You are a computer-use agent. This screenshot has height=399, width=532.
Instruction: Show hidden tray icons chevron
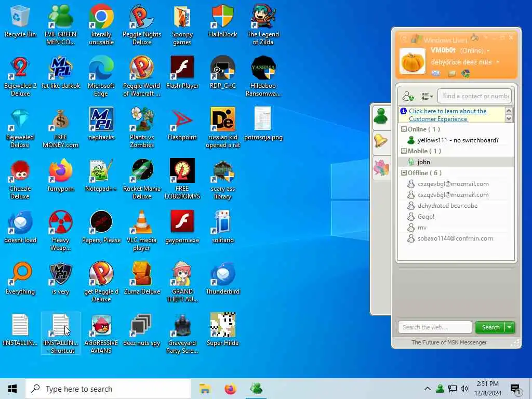pos(428,389)
